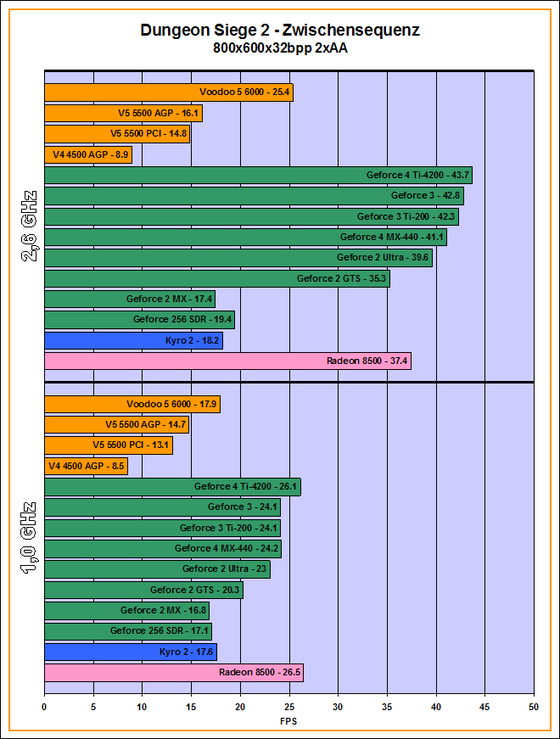Click the V5 5500 PCI bar showing 13.1

(x=108, y=445)
